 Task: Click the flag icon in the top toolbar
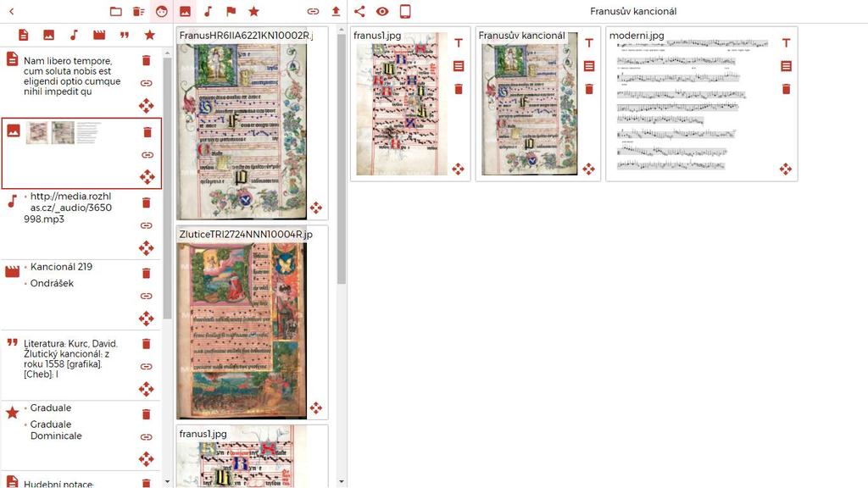(x=231, y=11)
